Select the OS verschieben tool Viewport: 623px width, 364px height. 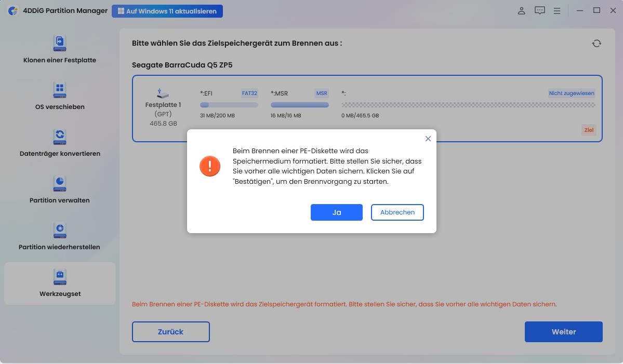tap(59, 97)
